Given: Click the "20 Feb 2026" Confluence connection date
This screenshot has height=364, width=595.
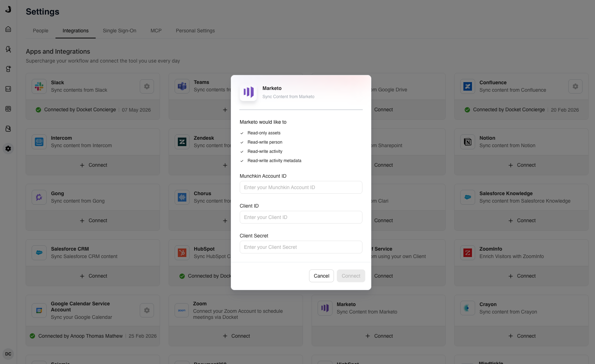Looking at the screenshot, I should tap(565, 110).
